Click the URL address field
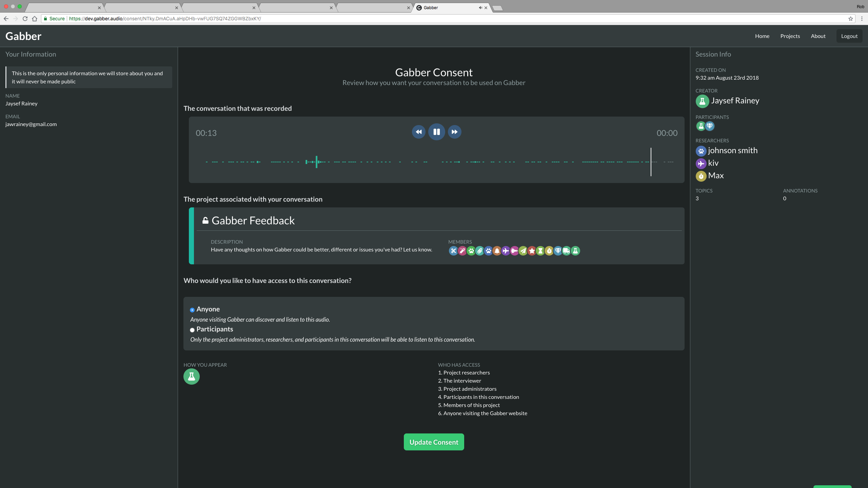Screen dimensions: 868x488 (448, 19)
